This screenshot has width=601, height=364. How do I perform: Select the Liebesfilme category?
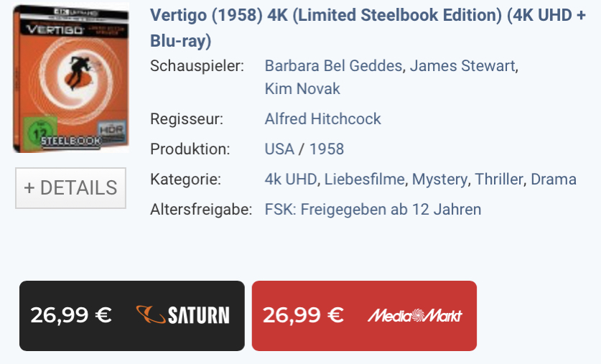(x=364, y=179)
